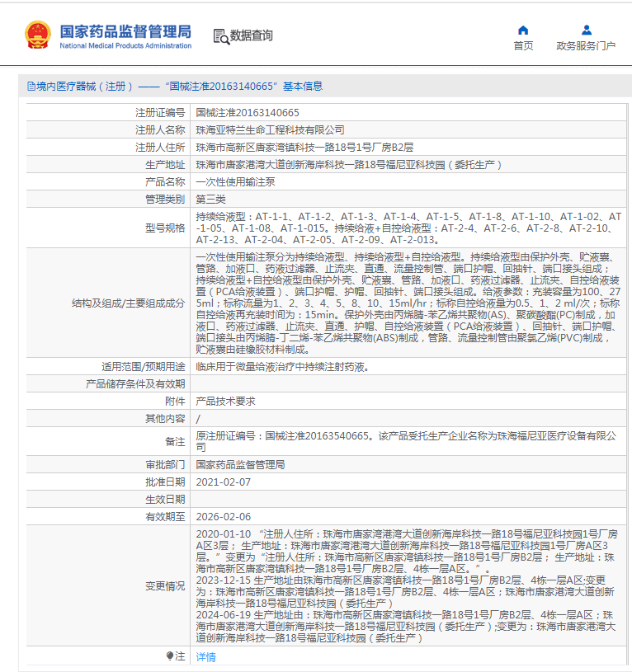The width and height of the screenshot is (632, 672).
Task: Click management category 第三类
Action: (x=210, y=200)
